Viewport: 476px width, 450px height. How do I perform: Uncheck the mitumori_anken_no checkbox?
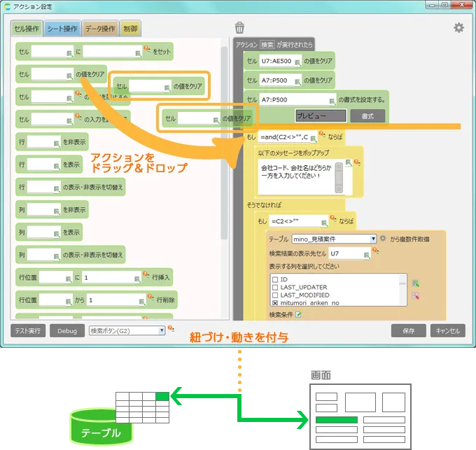(x=275, y=302)
